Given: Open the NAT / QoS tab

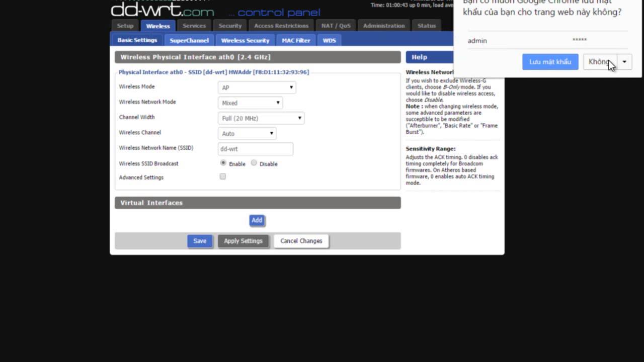Looking at the screenshot, I should click(336, 26).
